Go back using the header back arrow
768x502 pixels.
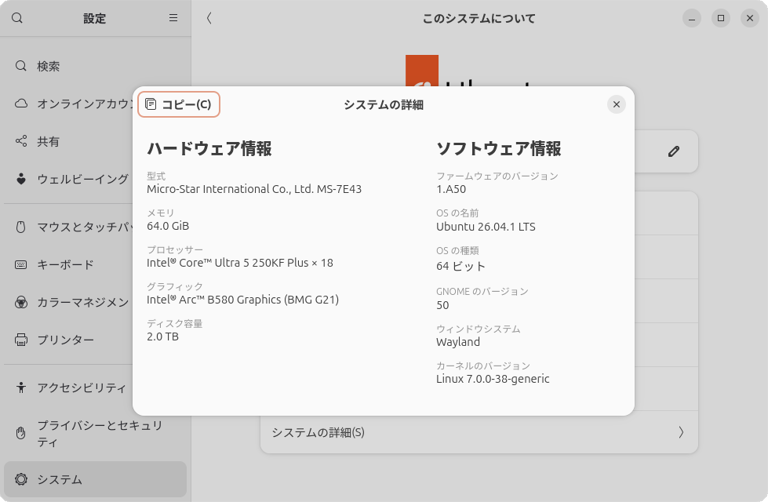pos(209,18)
